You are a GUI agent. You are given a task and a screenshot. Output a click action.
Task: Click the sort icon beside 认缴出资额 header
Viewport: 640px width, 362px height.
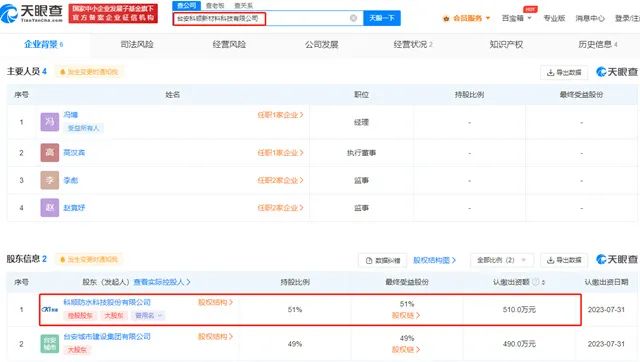543,282
